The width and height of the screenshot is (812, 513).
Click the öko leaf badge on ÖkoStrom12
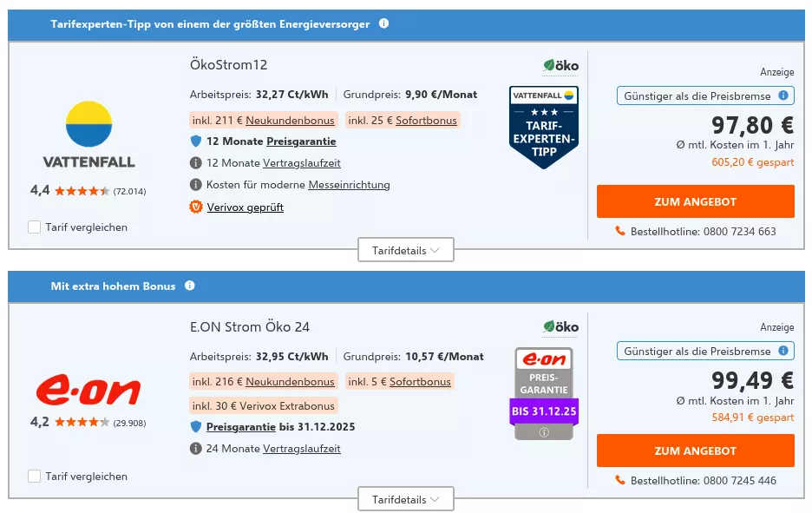(x=560, y=66)
